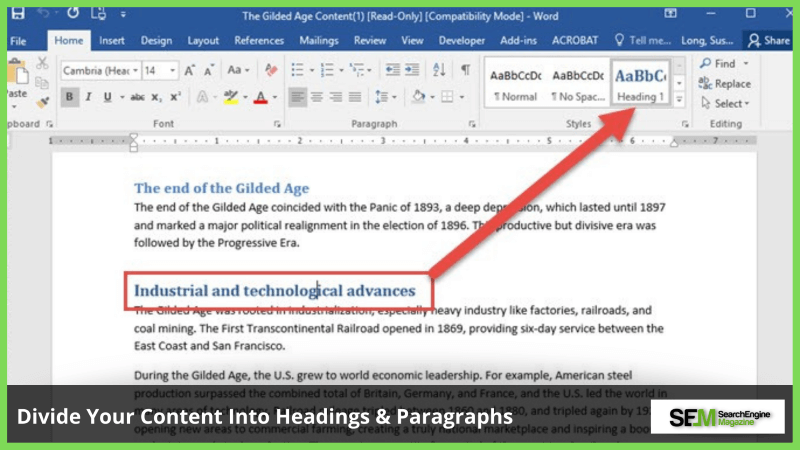Align text to the right
The height and width of the screenshot is (450, 800).
click(336, 97)
